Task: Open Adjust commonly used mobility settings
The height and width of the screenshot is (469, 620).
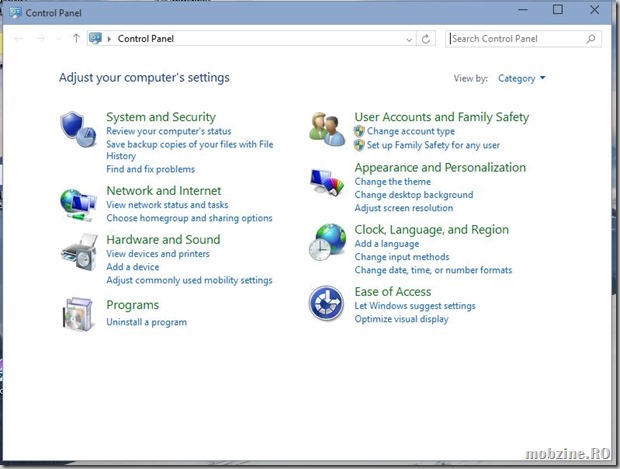Action: pyautogui.click(x=189, y=280)
